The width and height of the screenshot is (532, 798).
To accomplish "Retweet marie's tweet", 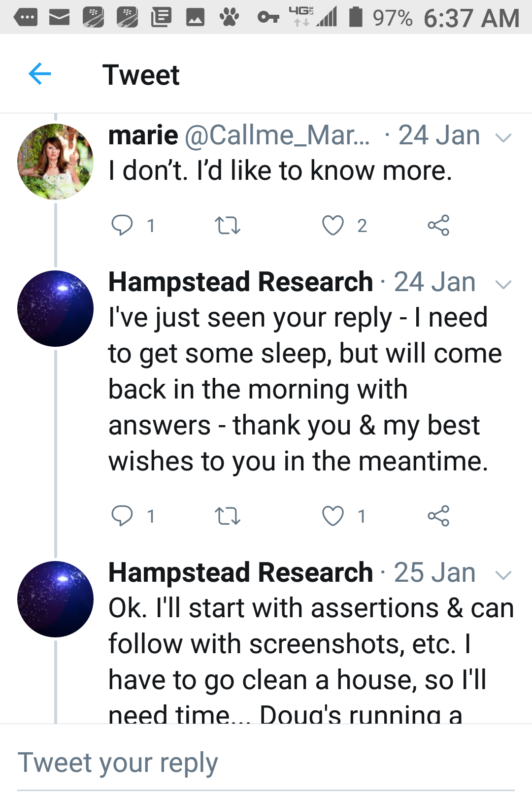I will pos(228,226).
